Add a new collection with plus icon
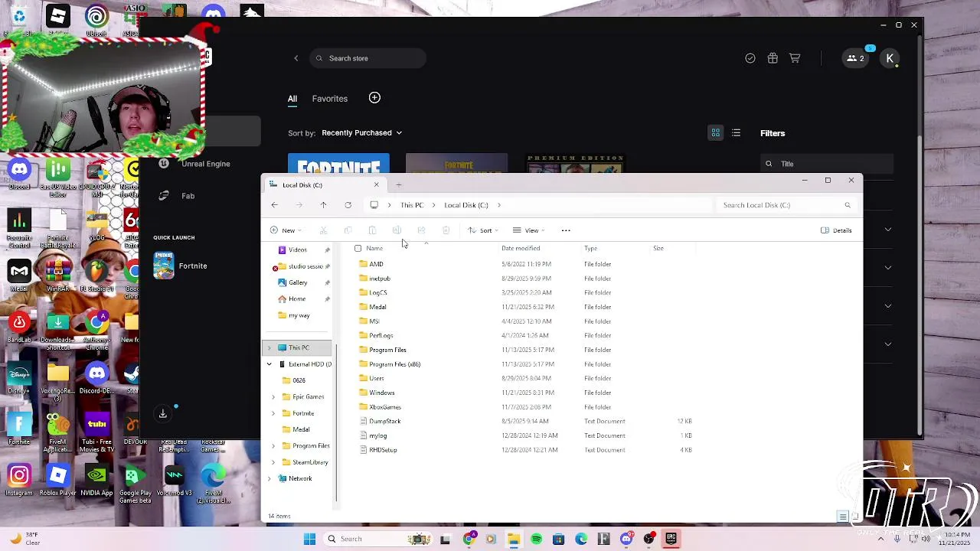Viewport: 980px width, 551px height. pyautogui.click(x=374, y=98)
